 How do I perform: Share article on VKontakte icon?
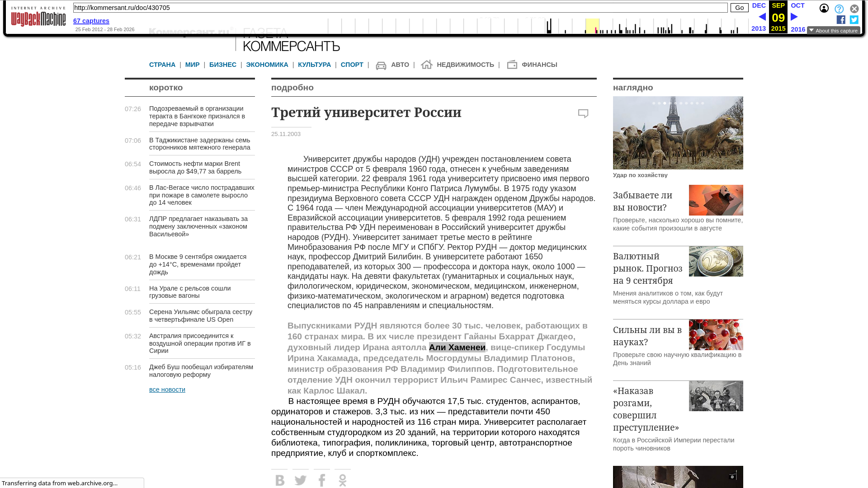[x=280, y=480]
